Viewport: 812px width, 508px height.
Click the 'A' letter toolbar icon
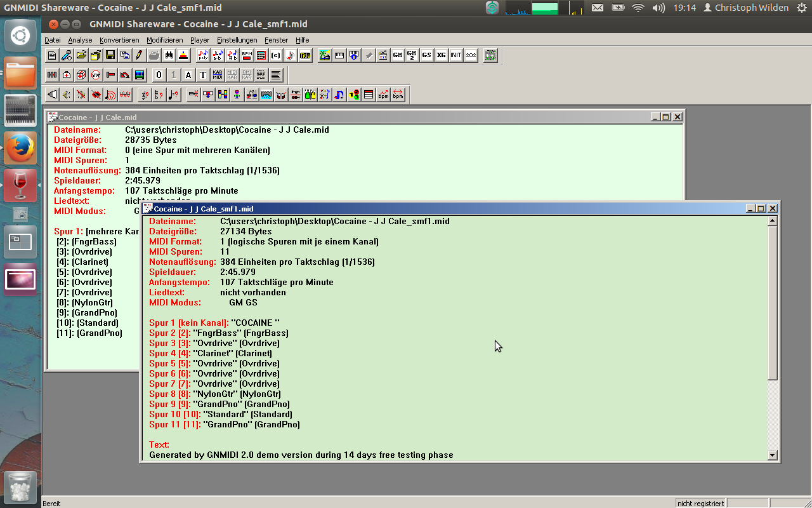188,75
